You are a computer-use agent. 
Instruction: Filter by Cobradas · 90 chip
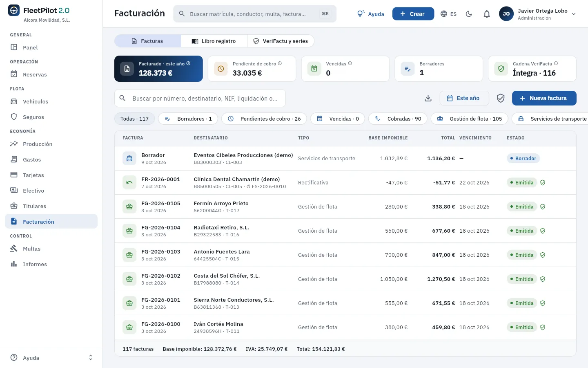[398, 119]
